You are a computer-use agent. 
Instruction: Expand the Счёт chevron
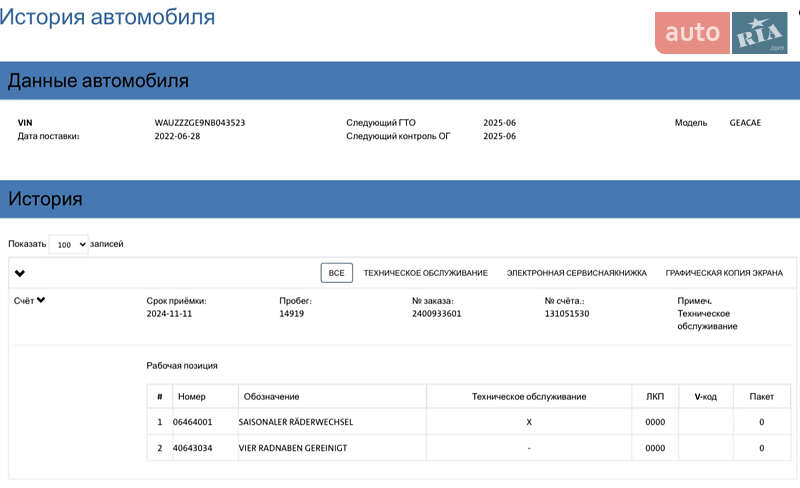point(41,300)
